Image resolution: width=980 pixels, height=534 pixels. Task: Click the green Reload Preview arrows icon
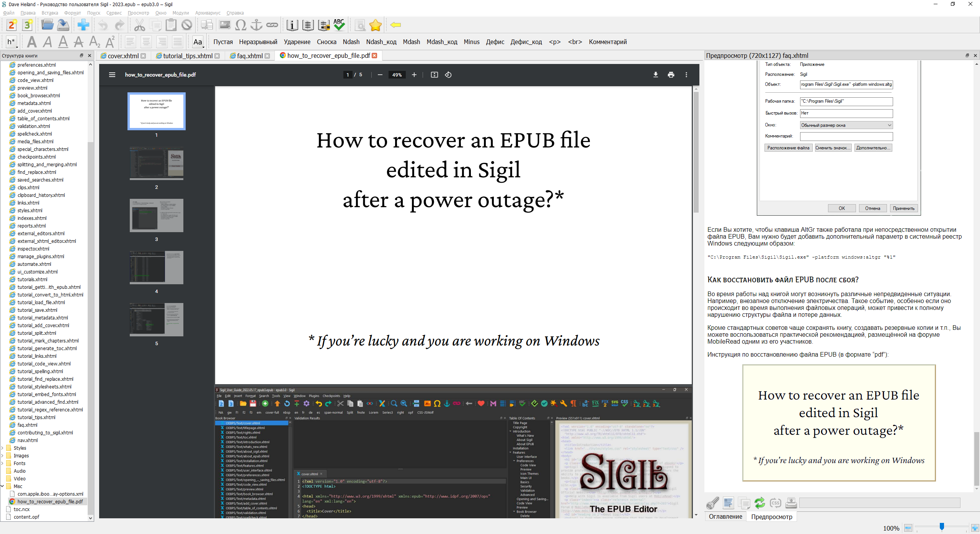[759, 503]
